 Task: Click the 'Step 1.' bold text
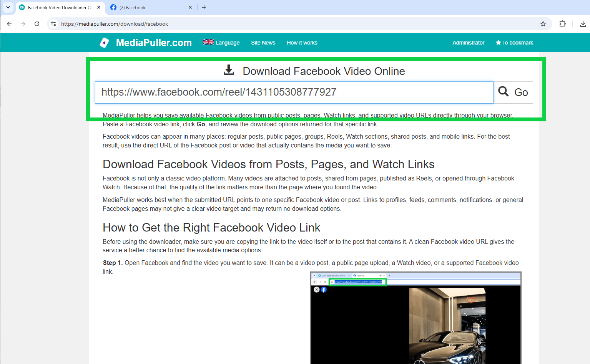pos(113,263)
